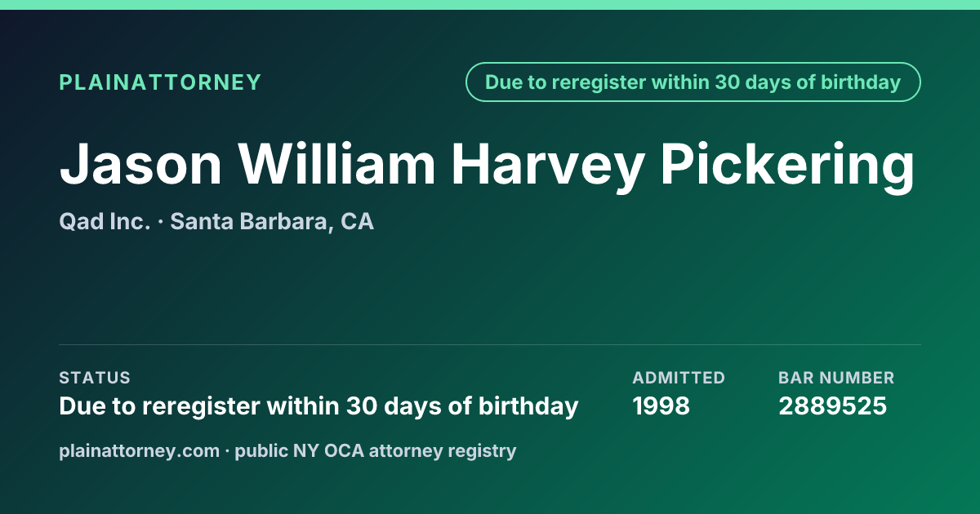The width and height of the screenshot is (980, 514).
Task: Click the name Harvey in the heading
Action: click(x=547, y=165)
